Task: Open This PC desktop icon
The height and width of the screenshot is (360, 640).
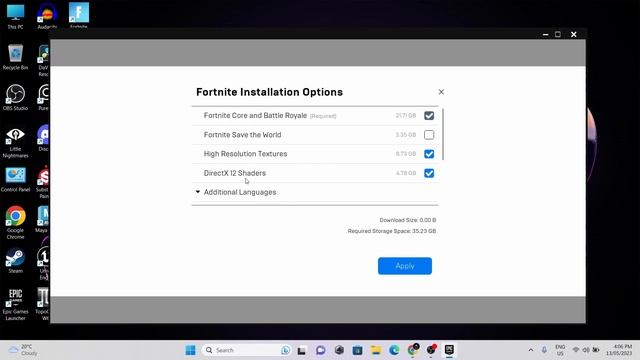Action: coord(16,16)
